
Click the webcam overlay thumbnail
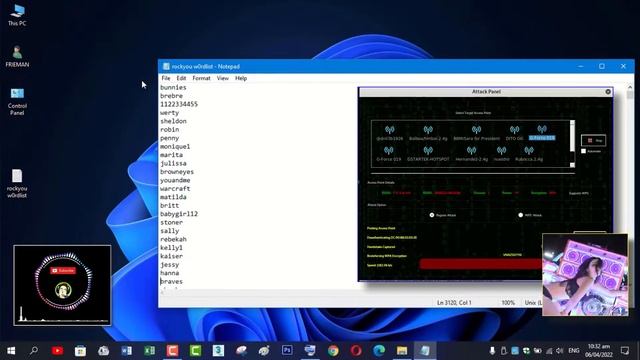point(585,275)
